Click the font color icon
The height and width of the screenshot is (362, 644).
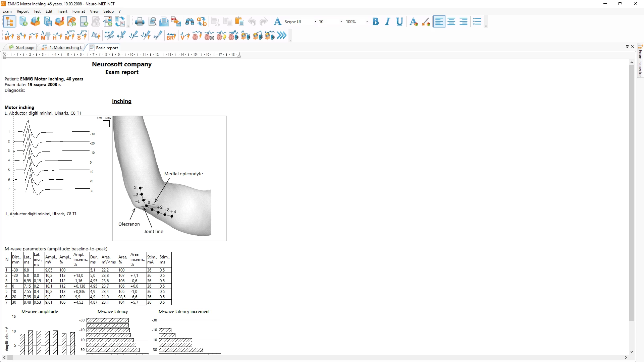click(x=414, y=22)
